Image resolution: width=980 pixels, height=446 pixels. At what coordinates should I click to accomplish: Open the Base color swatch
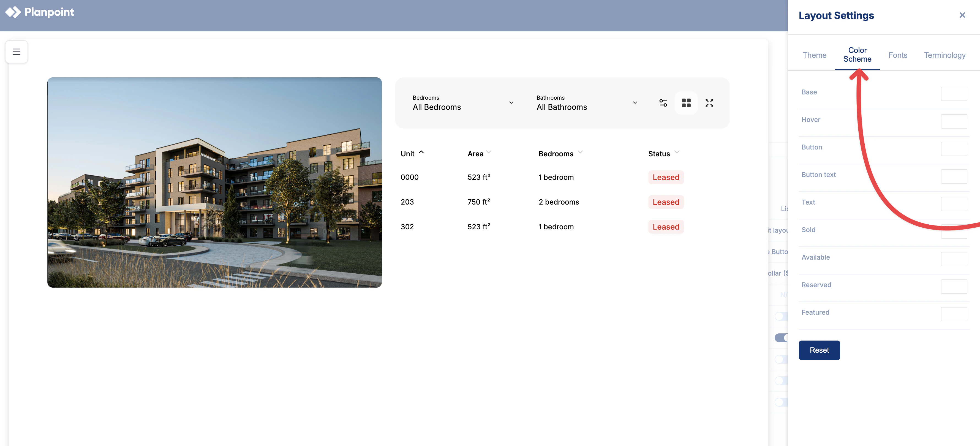(953, 94)
